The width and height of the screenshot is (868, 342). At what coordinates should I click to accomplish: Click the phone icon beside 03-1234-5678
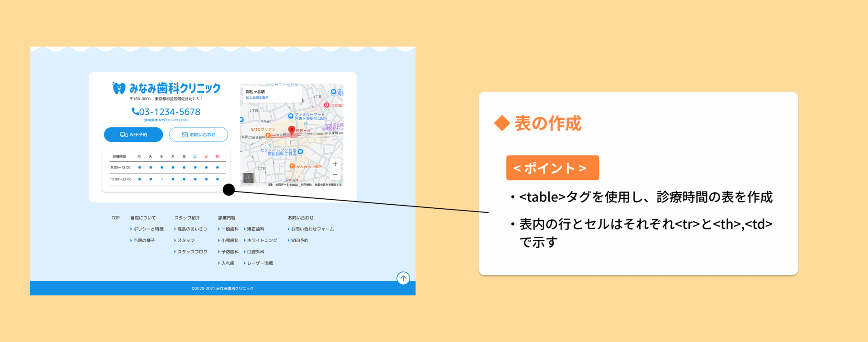coord(135,111)
